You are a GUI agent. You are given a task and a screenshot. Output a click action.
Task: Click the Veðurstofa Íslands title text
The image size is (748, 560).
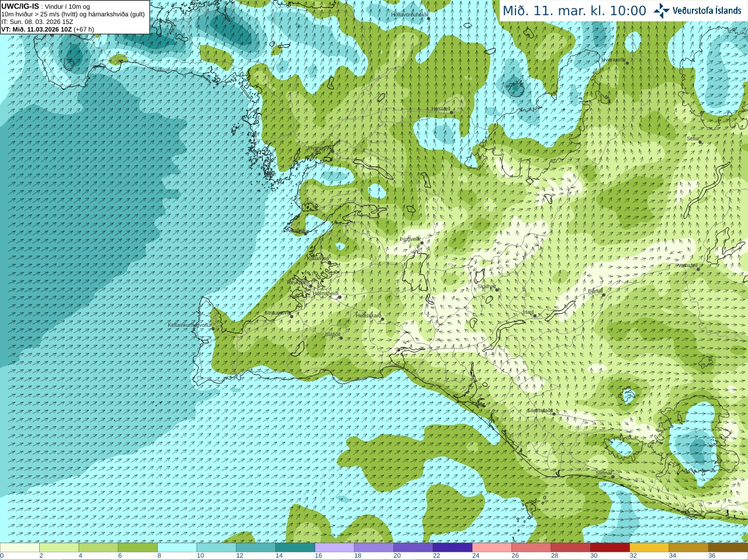[707, 11]
